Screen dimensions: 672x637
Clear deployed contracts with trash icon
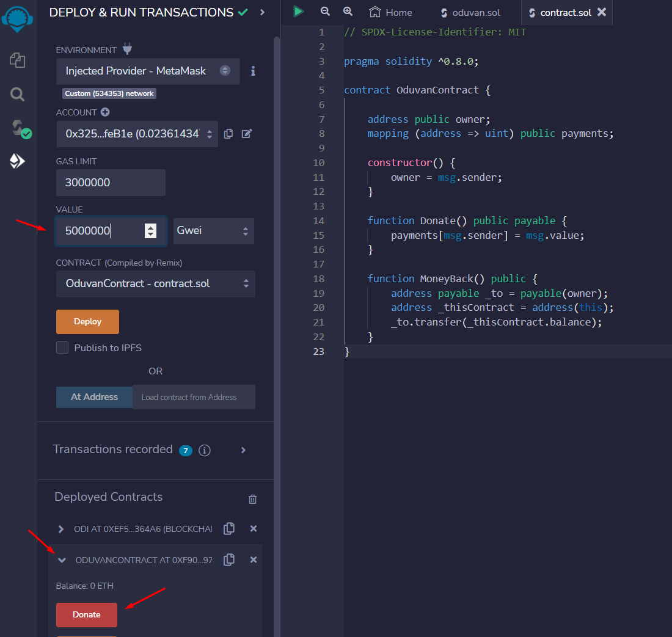point(252,499)
